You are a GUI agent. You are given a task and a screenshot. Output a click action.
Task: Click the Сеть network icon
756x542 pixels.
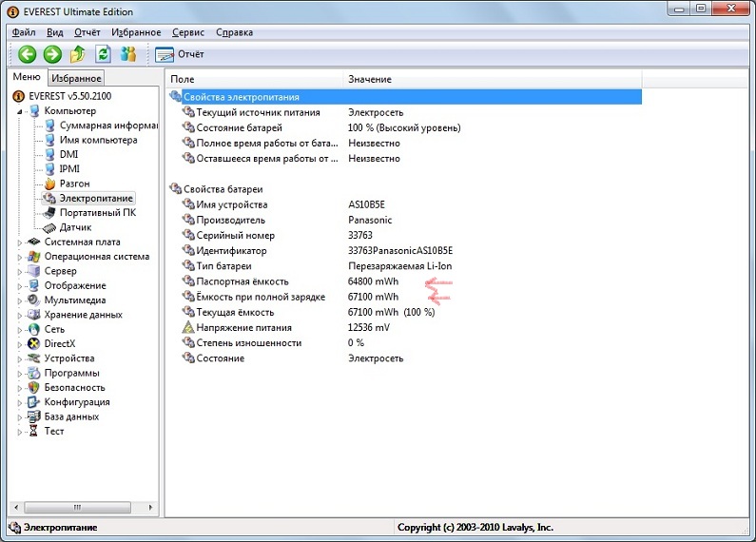[33, 329]
